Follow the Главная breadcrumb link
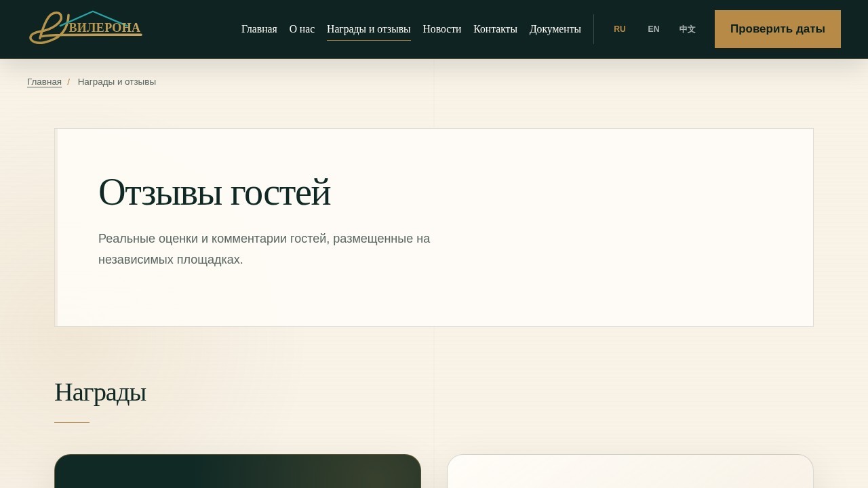868x488 pixels. 44,82
